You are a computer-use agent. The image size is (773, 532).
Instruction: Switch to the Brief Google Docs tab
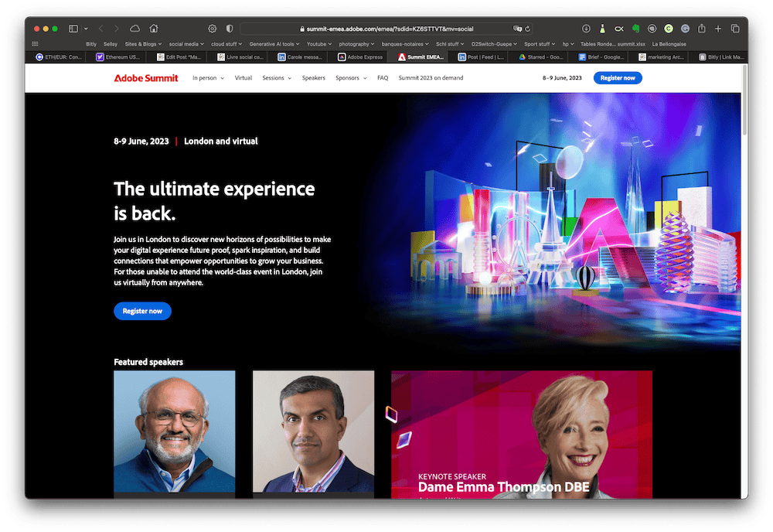click(601, 57)
